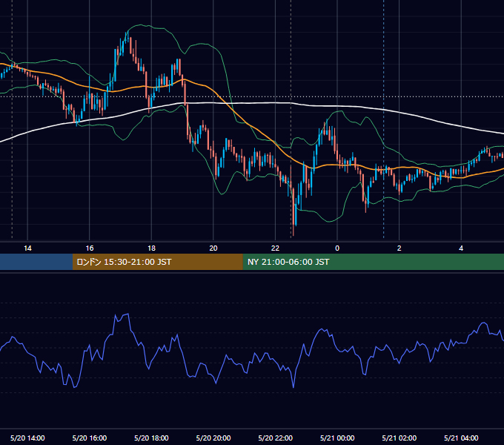Click the 5/20 16:00 time label

coord(90,438)
